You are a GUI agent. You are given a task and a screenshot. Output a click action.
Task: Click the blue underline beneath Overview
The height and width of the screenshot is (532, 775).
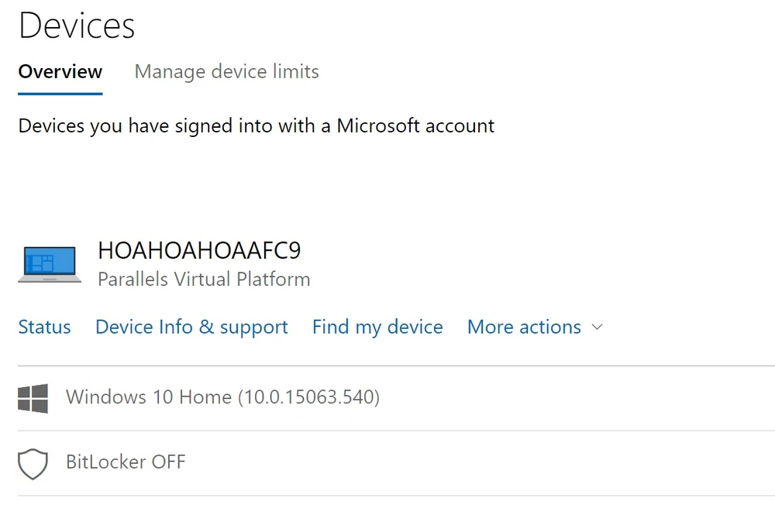(60, 94)
